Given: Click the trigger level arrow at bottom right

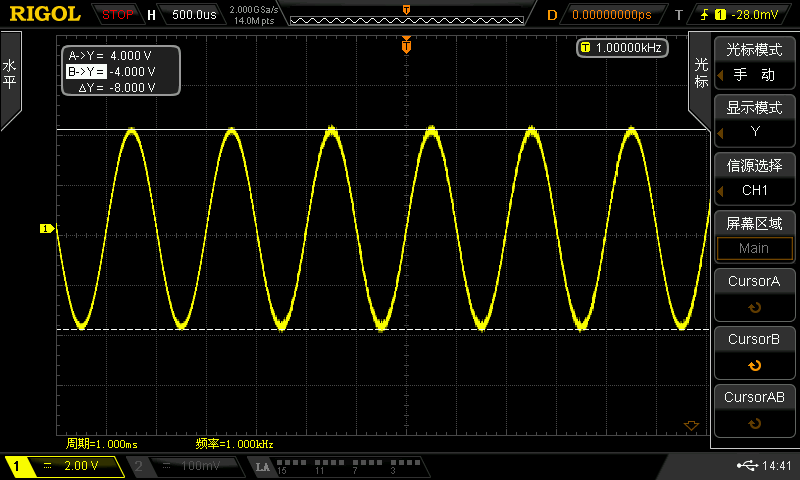Looking at the screenshot, I should [x=690, y=426].
